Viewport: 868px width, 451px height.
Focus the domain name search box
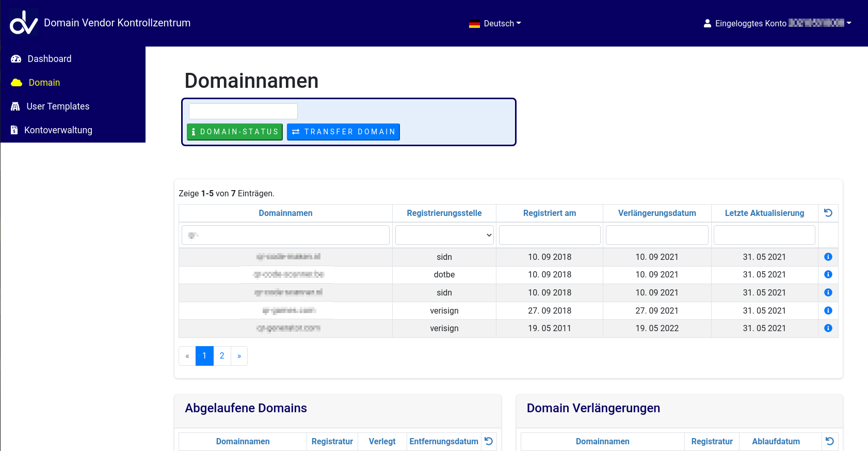point(243,111)
